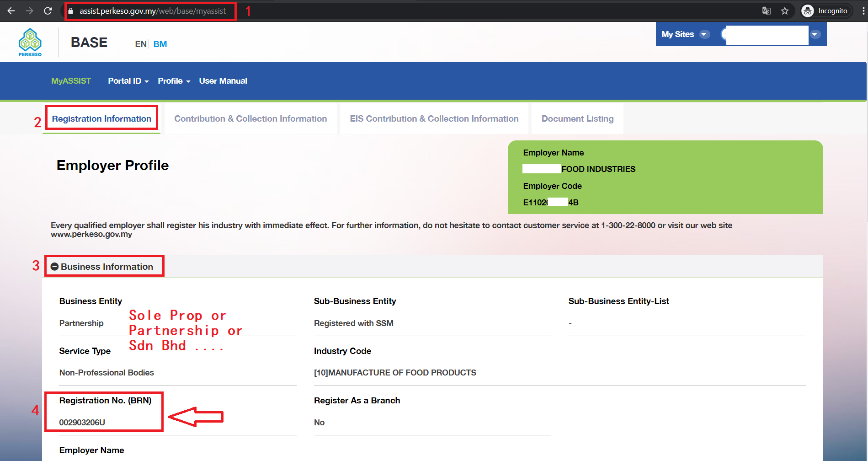The width and height of the screenshot is (868, 461).
Task: Click the Business Entity value Partnership
Action: (x=81, y=323)
